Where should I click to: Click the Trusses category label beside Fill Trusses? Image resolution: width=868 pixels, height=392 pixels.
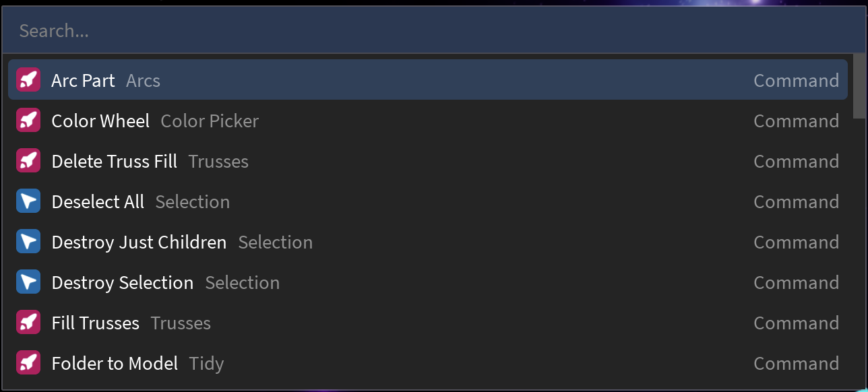point(180,323)
